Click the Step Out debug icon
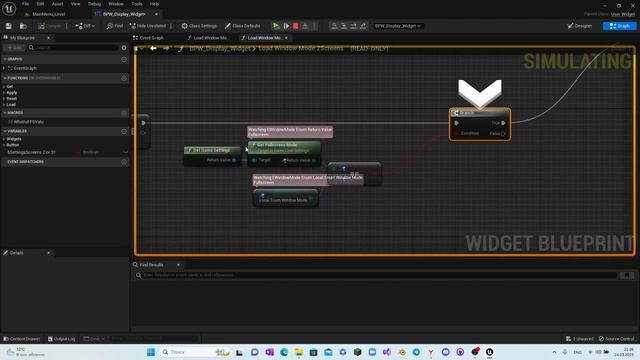Viewport: 640px width, 360px height. [x=363, y=26]
